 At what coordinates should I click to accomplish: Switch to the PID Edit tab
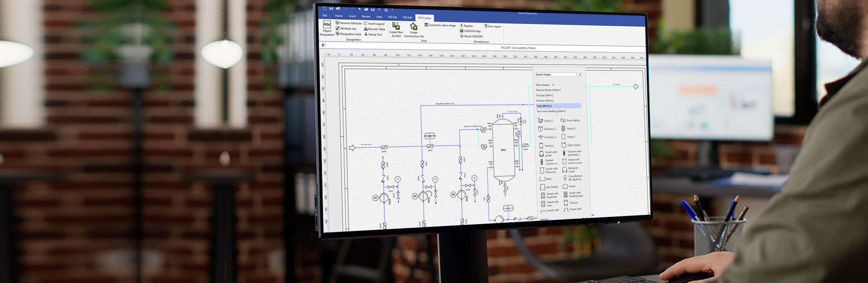point(407,18)
